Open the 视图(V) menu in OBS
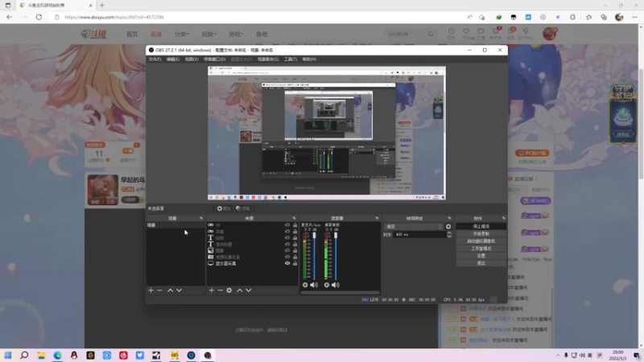This screenshot has width=644, height=362. click(x=192, y=59)
